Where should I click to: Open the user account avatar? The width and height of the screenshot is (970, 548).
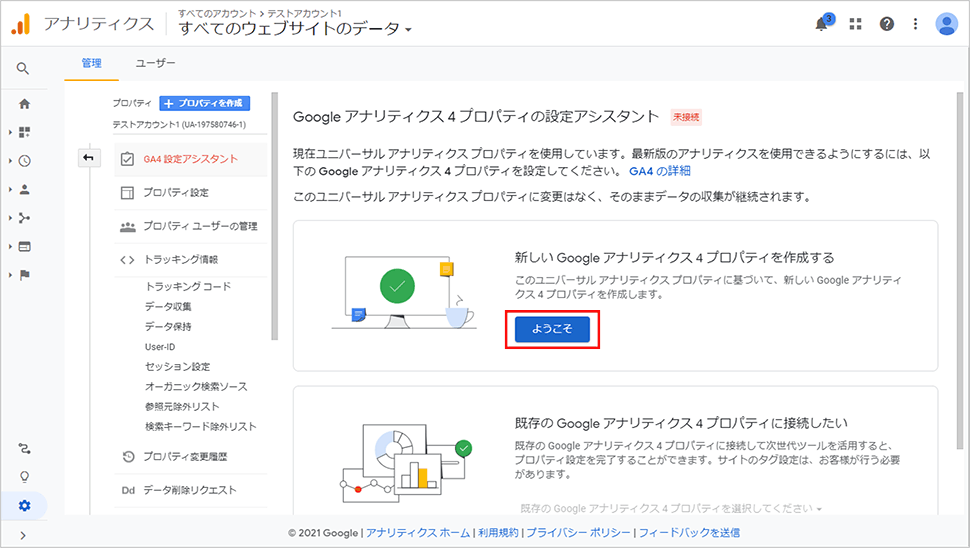(x=946, y=24)
